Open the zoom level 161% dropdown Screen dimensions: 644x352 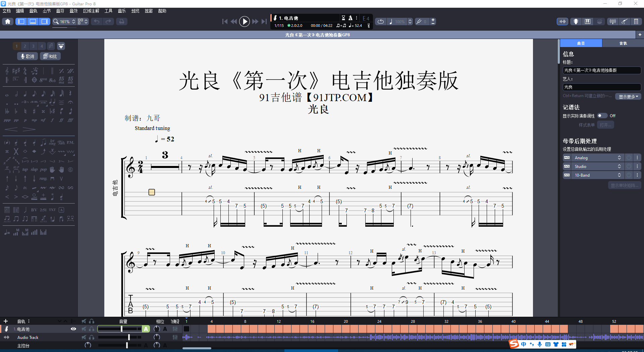64,21
